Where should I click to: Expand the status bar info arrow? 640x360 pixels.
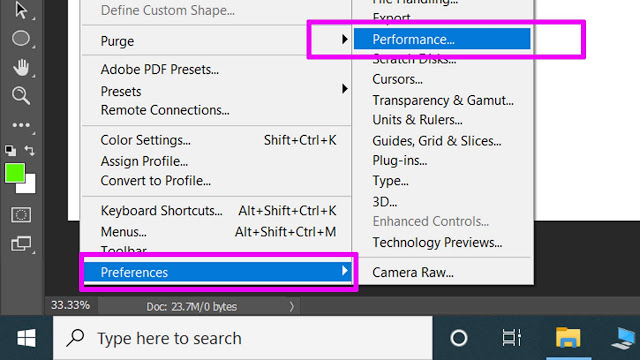pos(291,307)
